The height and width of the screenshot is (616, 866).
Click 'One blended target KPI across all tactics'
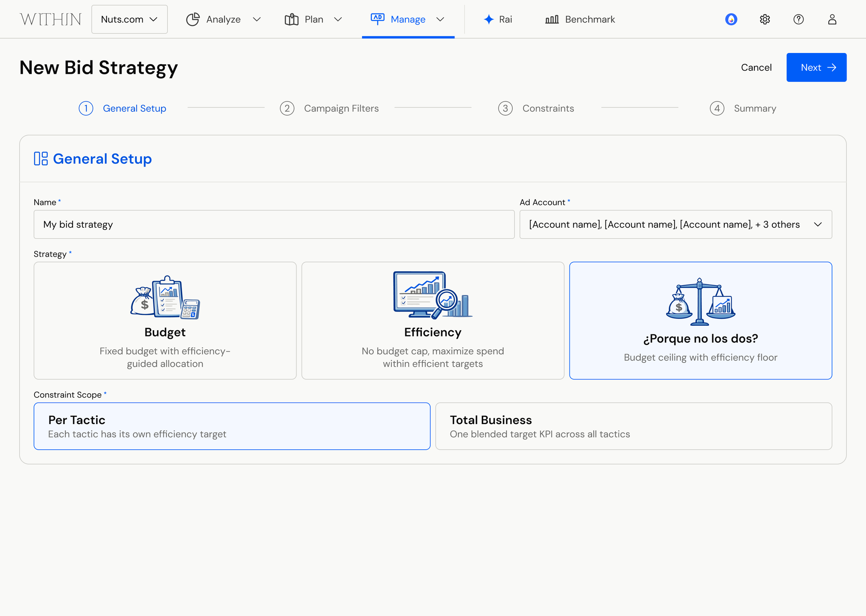(x=540, y=434)
